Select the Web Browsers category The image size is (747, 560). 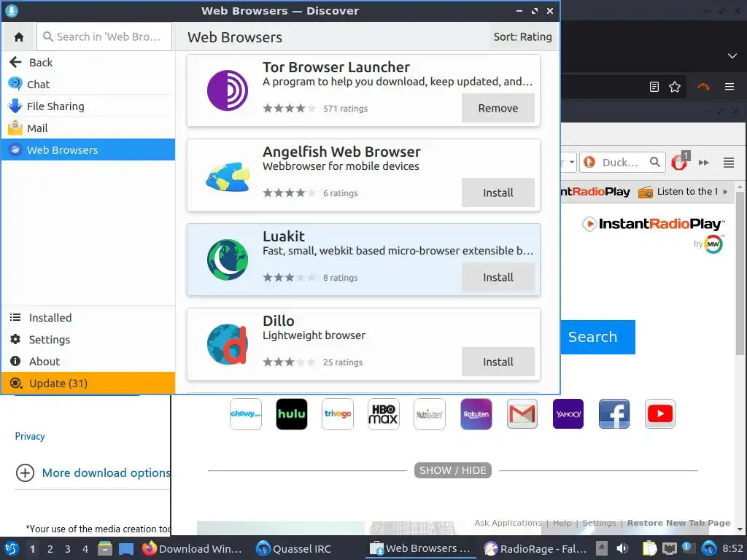[88, 149]
